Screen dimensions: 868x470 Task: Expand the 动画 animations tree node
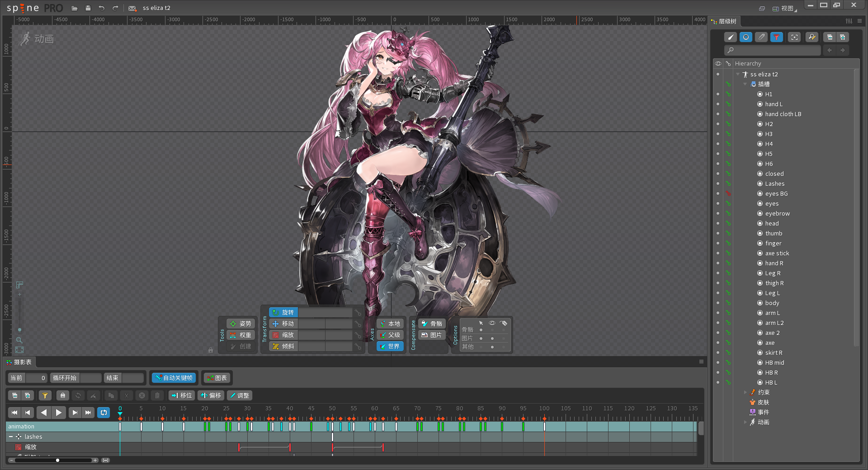pyautogui.click(x=745, y=422)
